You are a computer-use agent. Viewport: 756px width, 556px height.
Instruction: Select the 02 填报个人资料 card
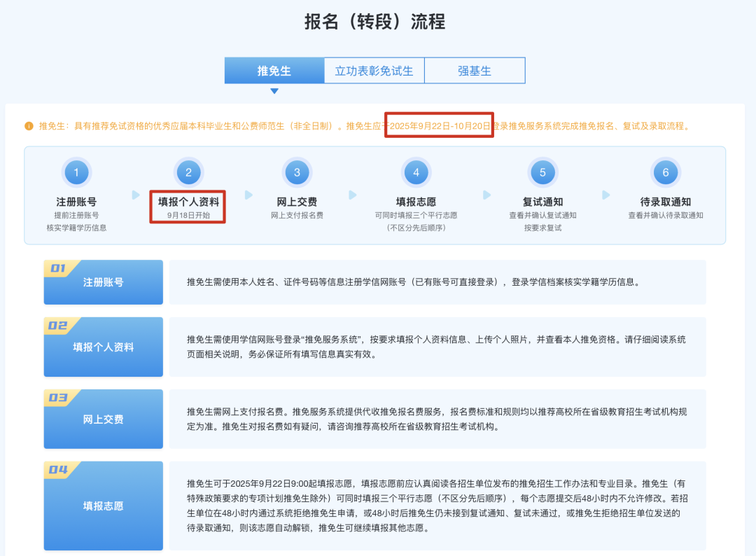pyautogui.click(x=103, y=347)
